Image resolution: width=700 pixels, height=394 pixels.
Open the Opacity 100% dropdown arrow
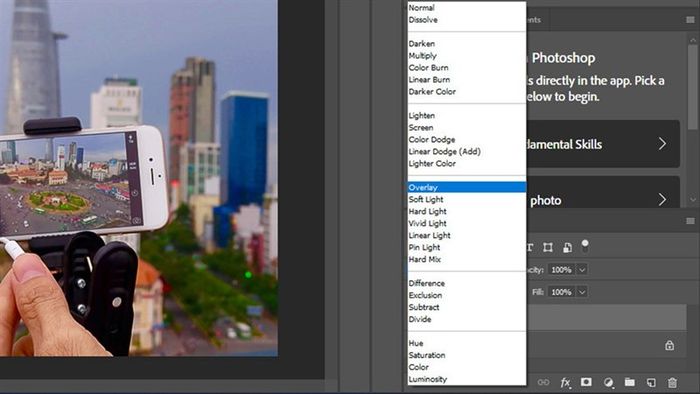point(582,270)
